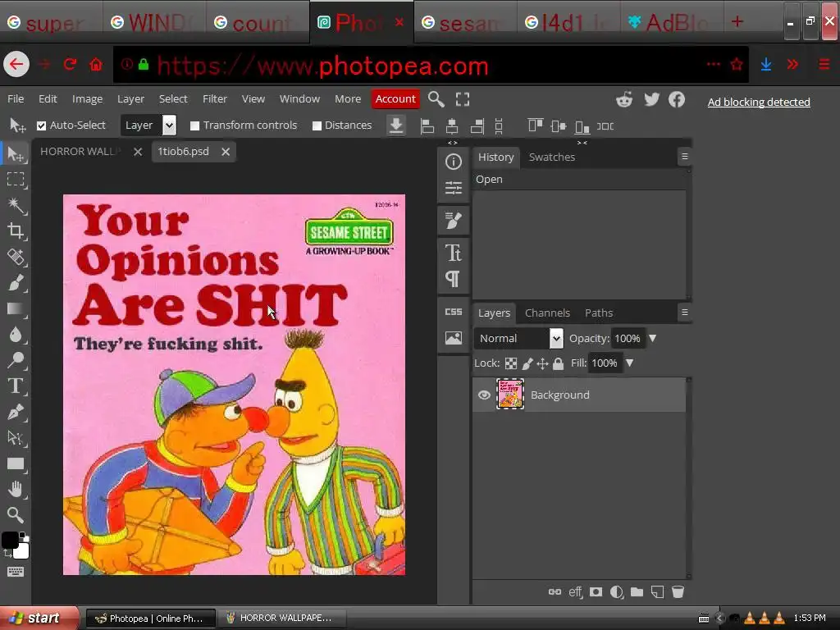The height and width of the screenshot is (630, 840).
Task: Select the Crop tool
Action: tap(16, 231)
